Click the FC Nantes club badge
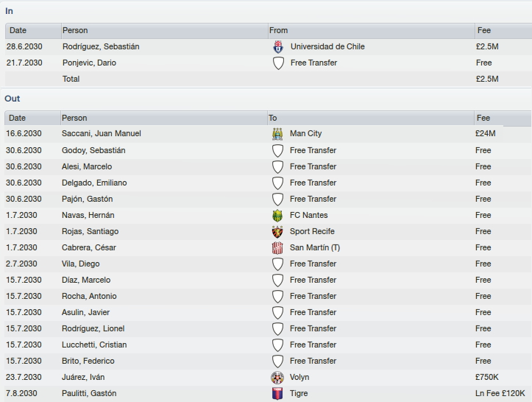532x402 pixels. [277, 215]
